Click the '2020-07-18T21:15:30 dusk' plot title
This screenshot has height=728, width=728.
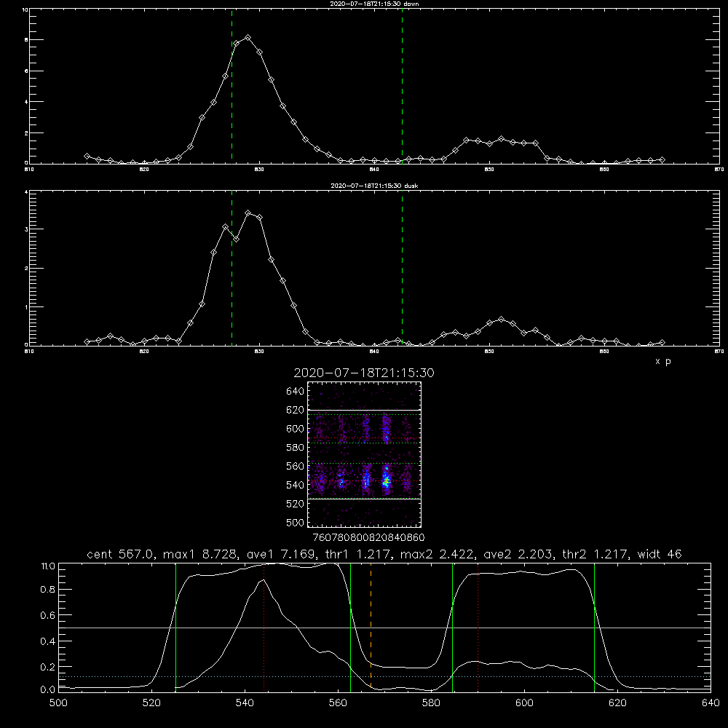click(375, 186)
